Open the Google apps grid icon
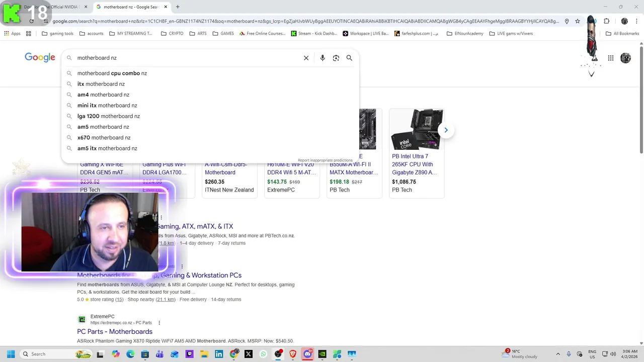The image size is (644, 362). point(610,58)
